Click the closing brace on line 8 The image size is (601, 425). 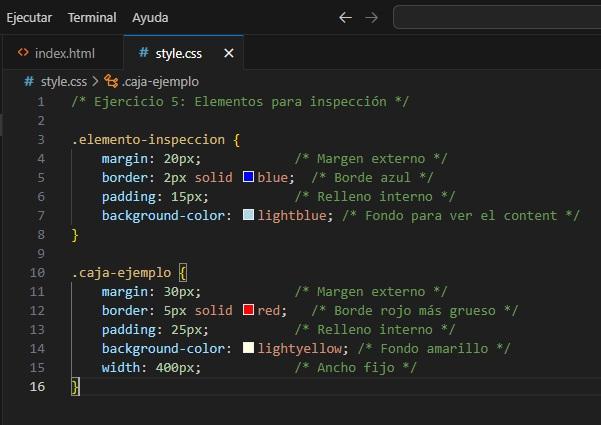point(75,235)
